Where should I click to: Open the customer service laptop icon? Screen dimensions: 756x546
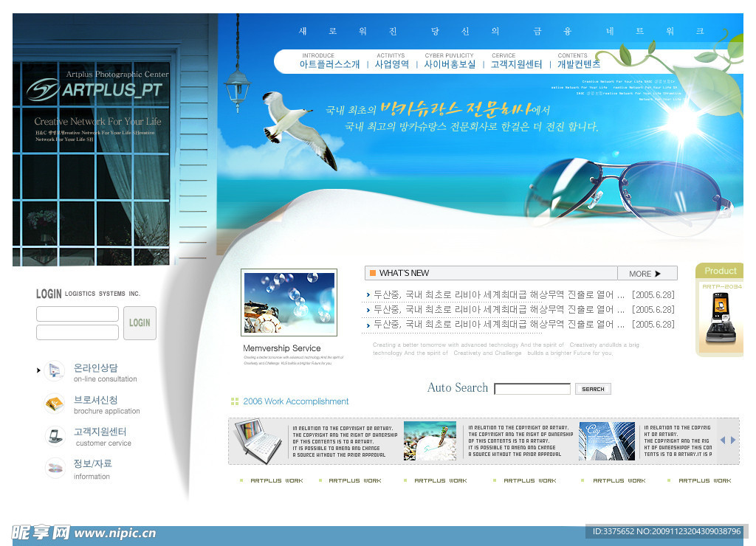[55, 435]
